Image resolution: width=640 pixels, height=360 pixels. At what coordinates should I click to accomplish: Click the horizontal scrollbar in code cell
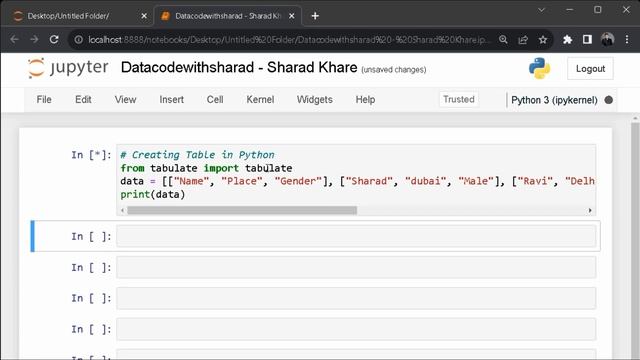(x=242, y=210)
